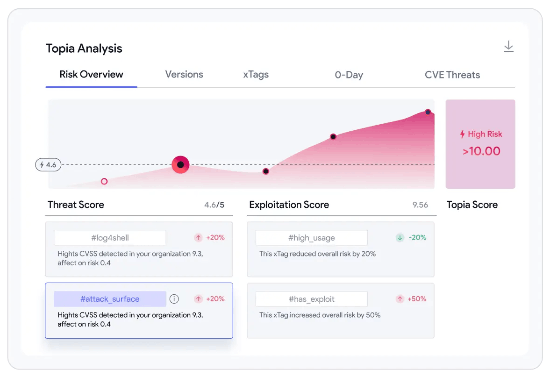Click the lightning 4.6 threshold badge
Viewport: 555px width, 379px height.
tap(48, 165)
